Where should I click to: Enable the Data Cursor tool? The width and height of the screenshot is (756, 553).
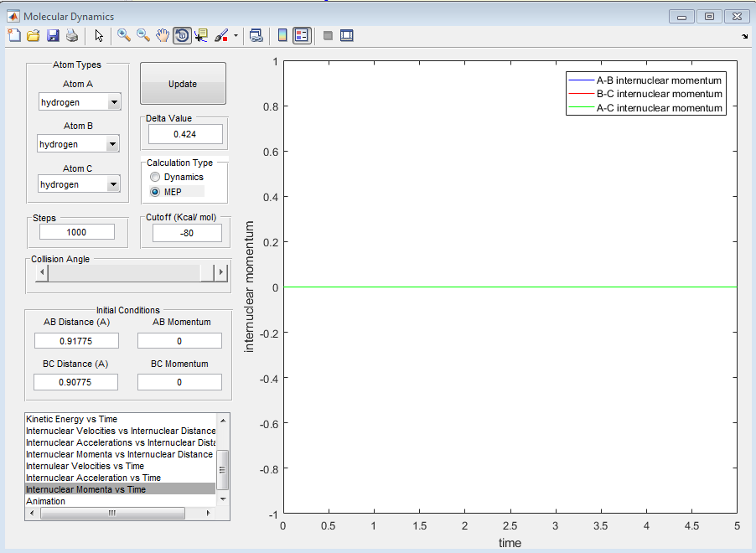coord(201,35)
